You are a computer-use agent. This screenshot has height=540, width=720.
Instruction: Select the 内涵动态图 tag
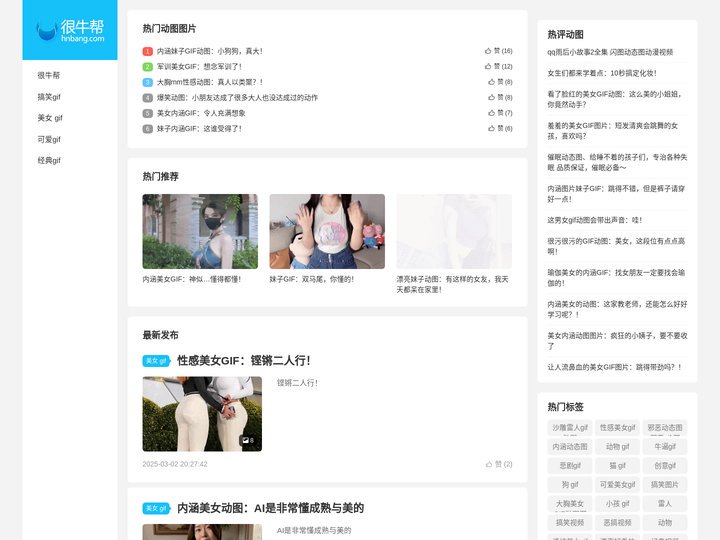[570, 446]
